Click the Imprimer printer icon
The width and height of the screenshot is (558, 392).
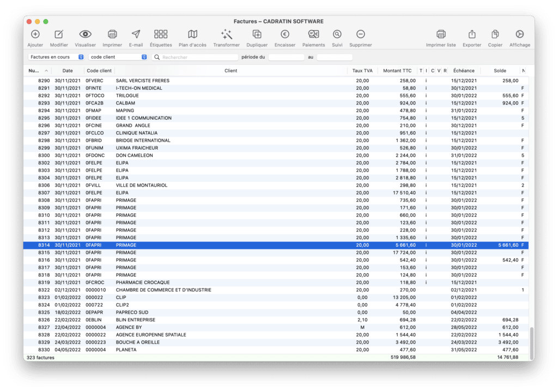click(112, 34)
